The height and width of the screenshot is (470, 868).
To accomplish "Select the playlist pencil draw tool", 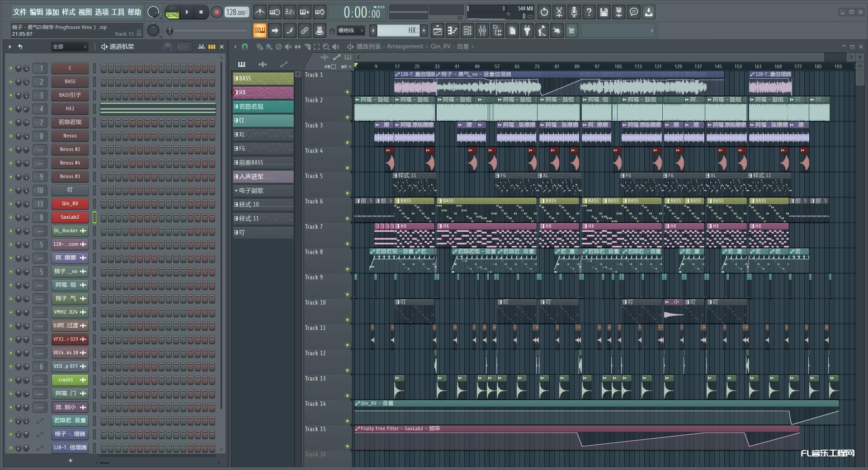I will [259, 47].
